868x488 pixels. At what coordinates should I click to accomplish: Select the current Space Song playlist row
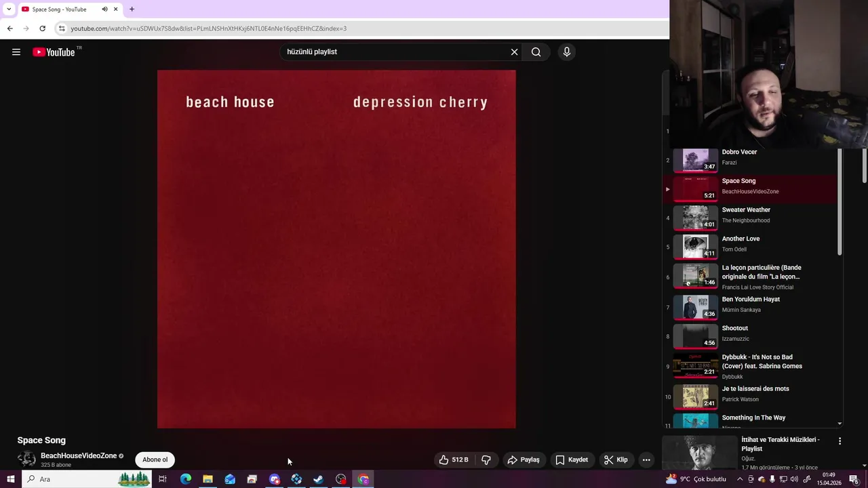point(749,189)
